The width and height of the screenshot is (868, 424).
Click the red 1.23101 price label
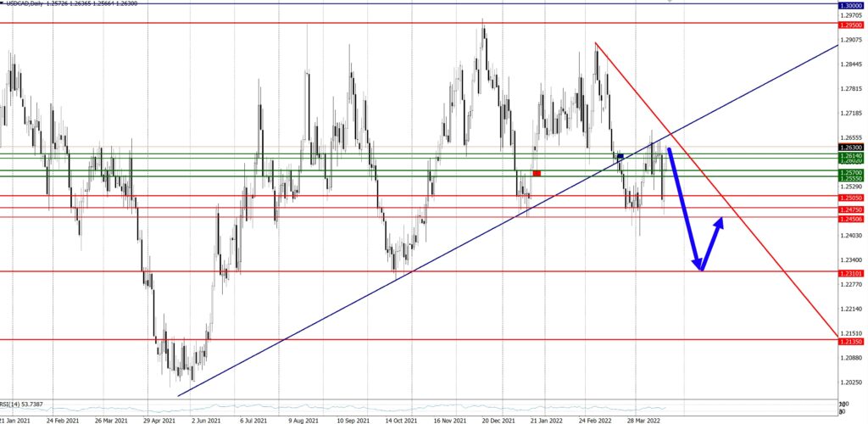point(850,273)
